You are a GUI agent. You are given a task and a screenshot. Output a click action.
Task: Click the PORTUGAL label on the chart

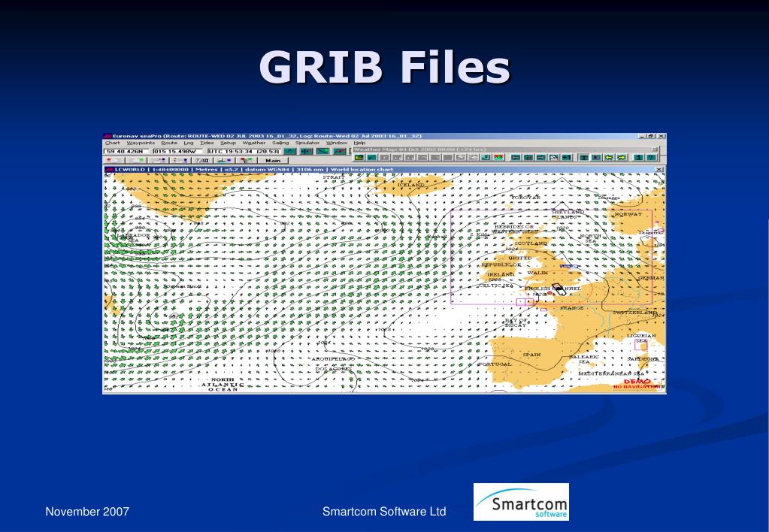click(x=496, y=364)
